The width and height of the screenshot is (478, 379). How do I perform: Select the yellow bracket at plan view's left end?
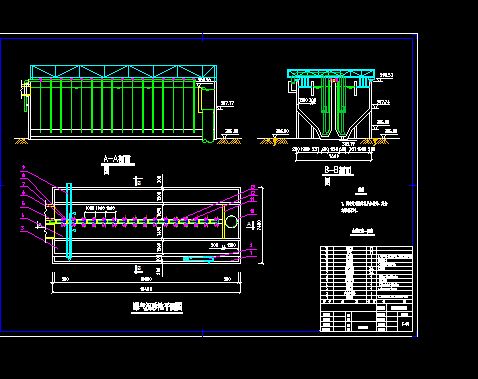(50, 222)
